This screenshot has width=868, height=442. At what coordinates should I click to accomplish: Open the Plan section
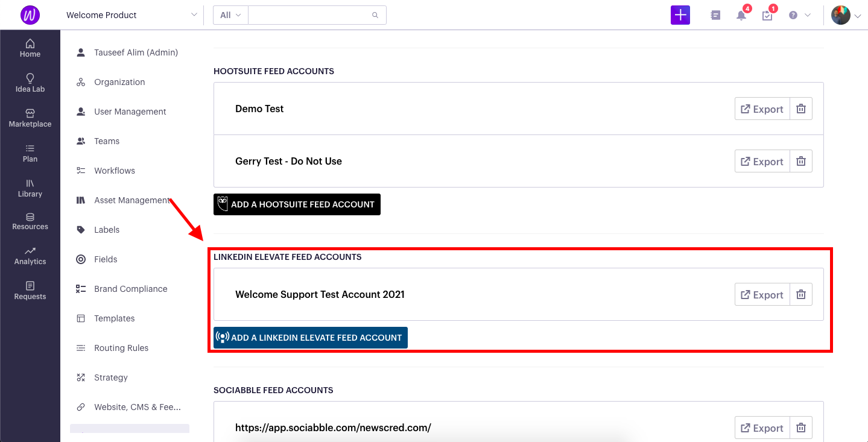click(x=30, y=153)
